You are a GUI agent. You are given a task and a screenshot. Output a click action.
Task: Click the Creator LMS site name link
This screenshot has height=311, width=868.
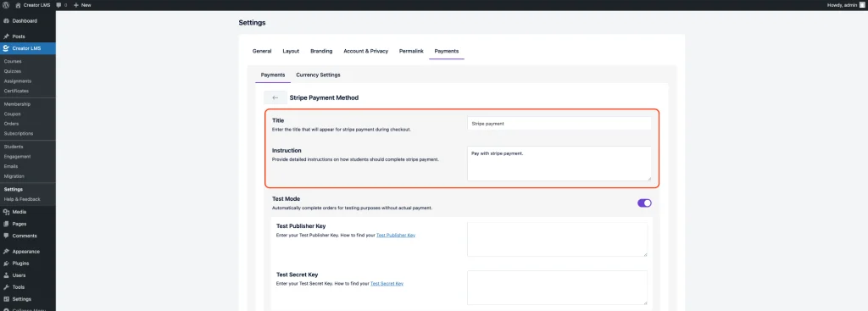tap(37, 5)
